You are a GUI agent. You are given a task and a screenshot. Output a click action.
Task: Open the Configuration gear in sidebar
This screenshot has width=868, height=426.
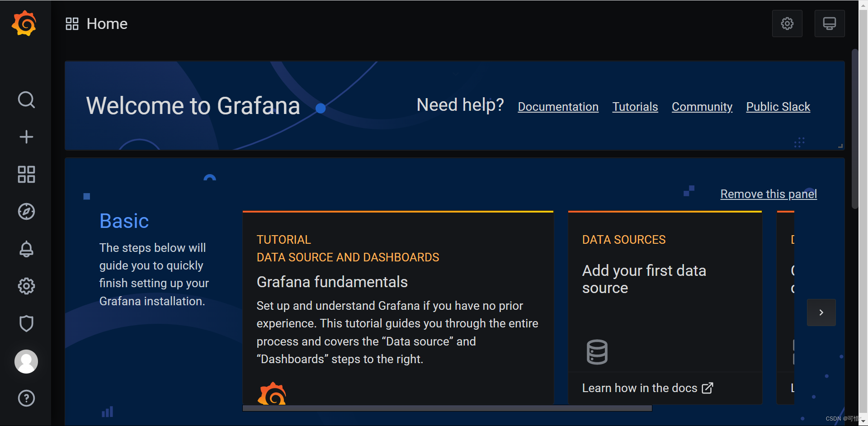26,286
